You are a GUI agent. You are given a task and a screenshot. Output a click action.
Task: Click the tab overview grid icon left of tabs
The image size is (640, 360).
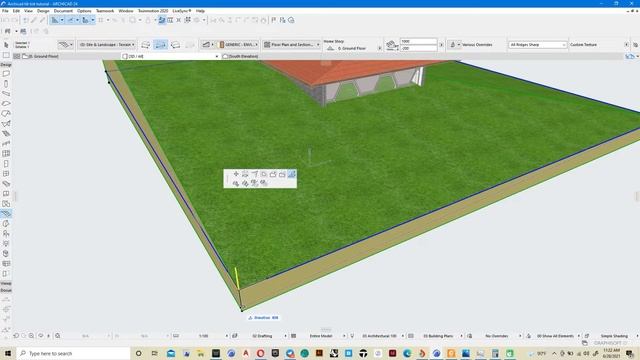[x=17, y=56]
